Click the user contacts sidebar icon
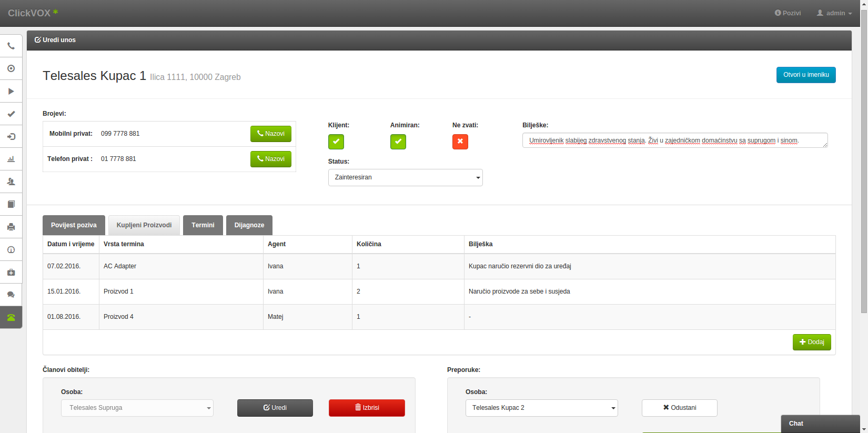Viewport: 868px width, 433px height. 11,182
